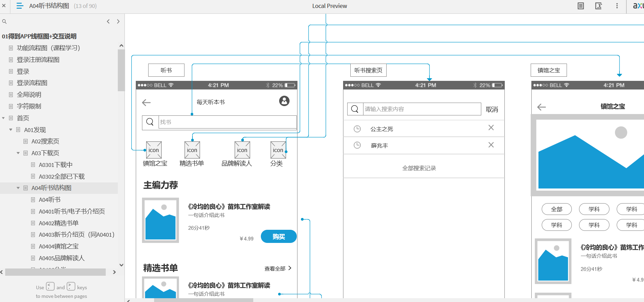Viewport: 644px width, 302px height.
Task: Collapse the 首页 tree node
Action: [3, 118]
